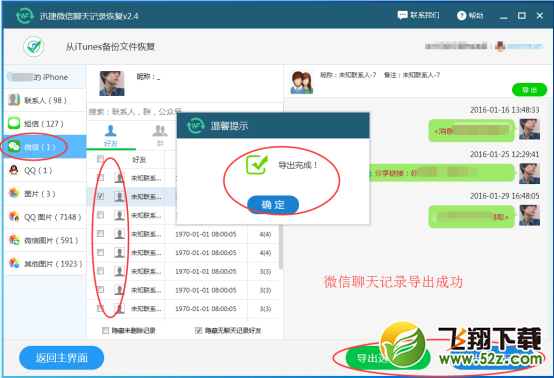The width and height of the screenshot is (554, 378).
Task: Click the green 导出 button
Action: 529,90
